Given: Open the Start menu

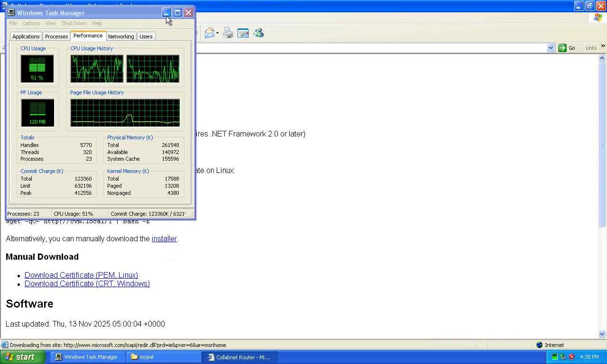Looking at the screenshot, I should point(23,357).
